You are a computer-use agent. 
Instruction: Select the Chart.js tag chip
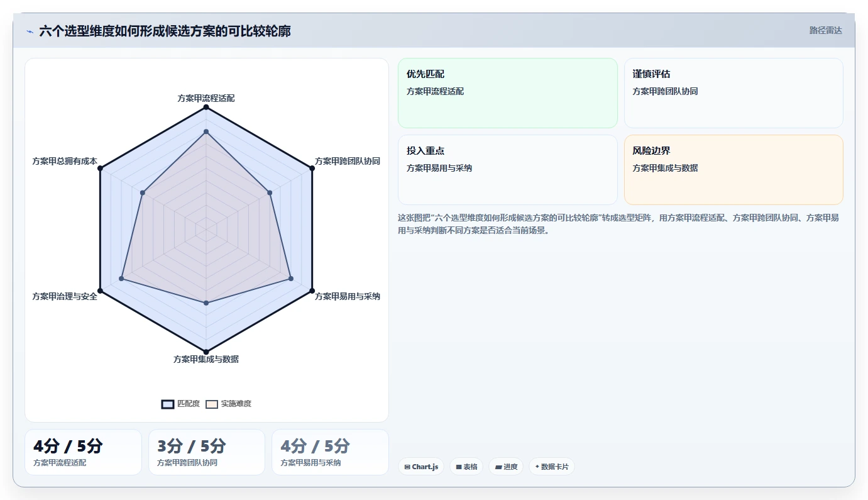[421, 467]
